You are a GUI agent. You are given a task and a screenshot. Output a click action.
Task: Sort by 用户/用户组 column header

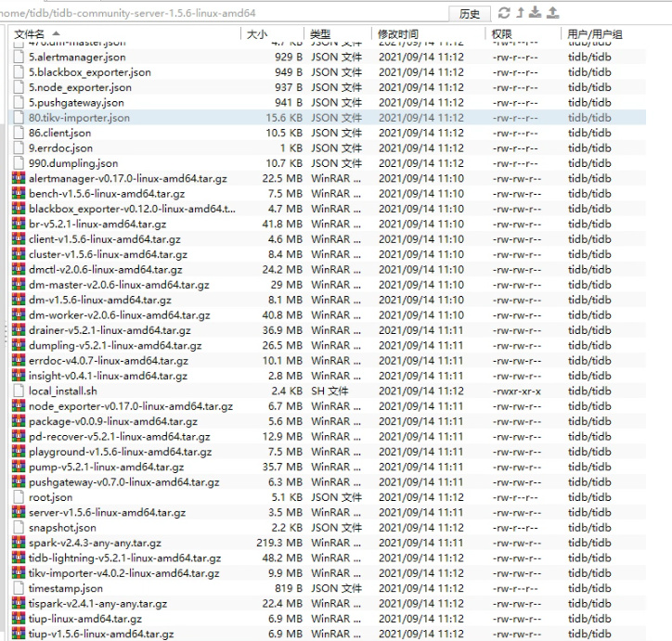coord(604,33)
